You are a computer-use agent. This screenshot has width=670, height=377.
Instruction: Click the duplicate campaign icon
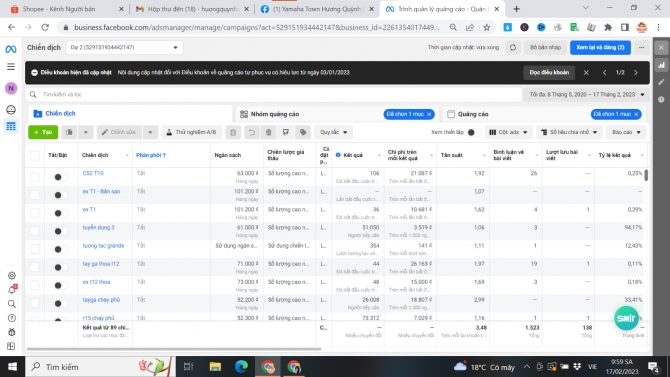[x=69, y=133]
